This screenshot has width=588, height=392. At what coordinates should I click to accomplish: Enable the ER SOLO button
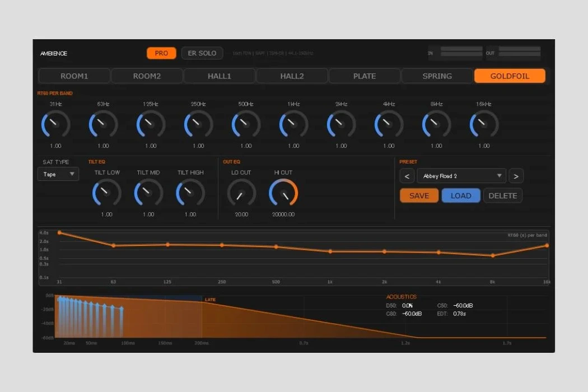[202, 53]
